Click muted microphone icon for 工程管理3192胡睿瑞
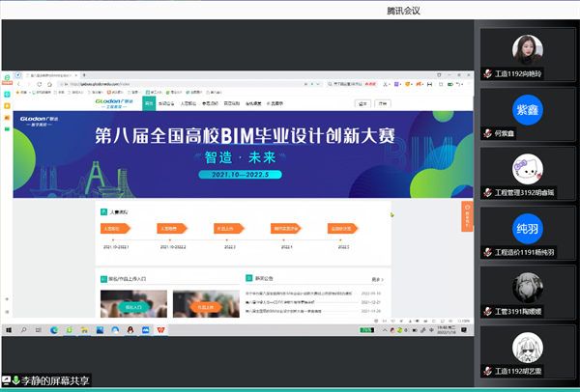 click(488, 192)
